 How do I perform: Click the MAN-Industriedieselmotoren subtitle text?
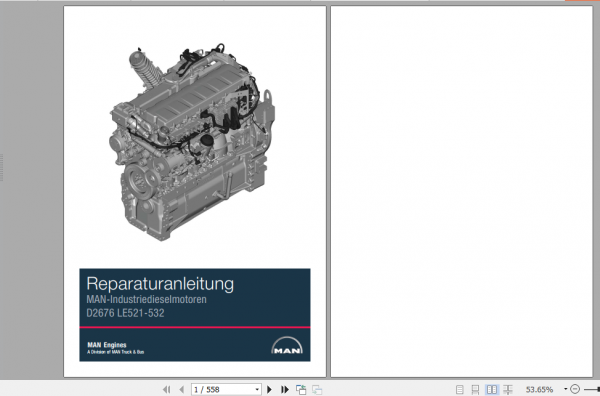pyautogui.click(x=147, y=299)
